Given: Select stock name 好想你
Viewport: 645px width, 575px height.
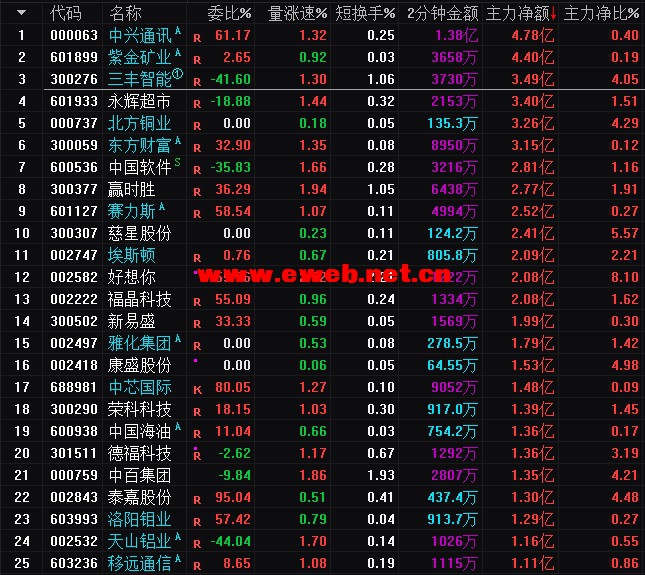Looking at the screenshot, I should tap(132, 278).
